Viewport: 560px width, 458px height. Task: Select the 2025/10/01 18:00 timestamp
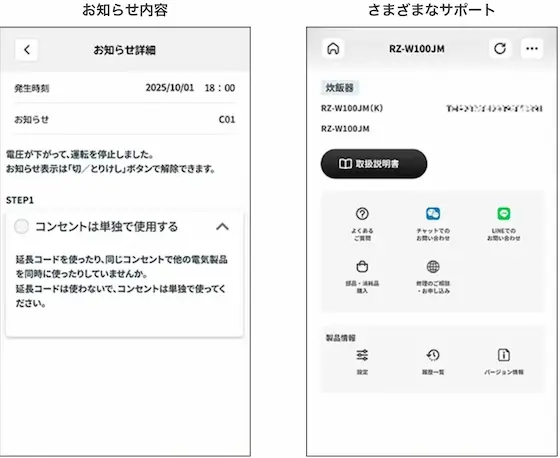pyautogui.click(x=190, y=88)
